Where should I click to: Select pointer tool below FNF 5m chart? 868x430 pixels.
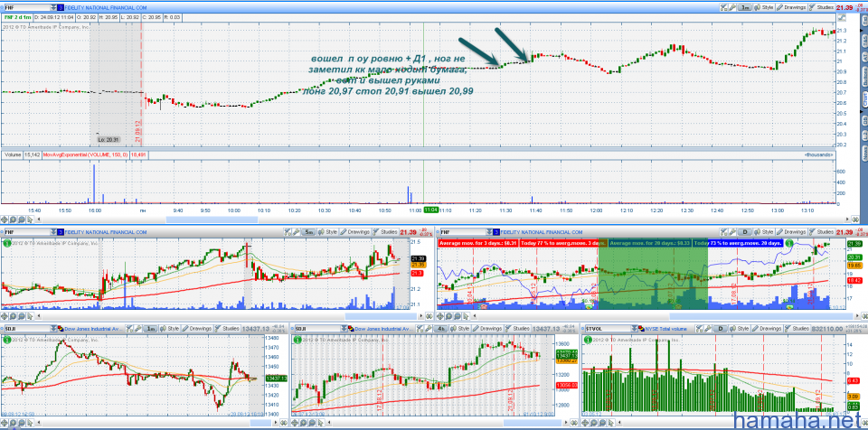(30, 316)
